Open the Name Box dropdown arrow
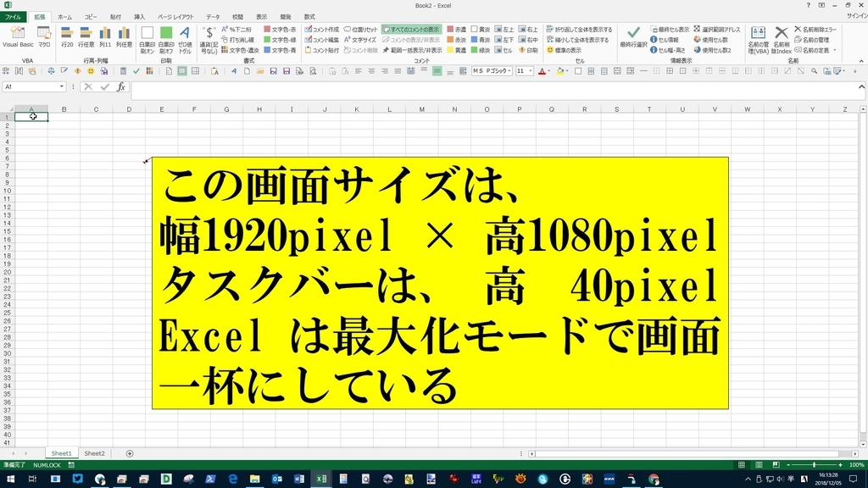 tap(61, 87)
